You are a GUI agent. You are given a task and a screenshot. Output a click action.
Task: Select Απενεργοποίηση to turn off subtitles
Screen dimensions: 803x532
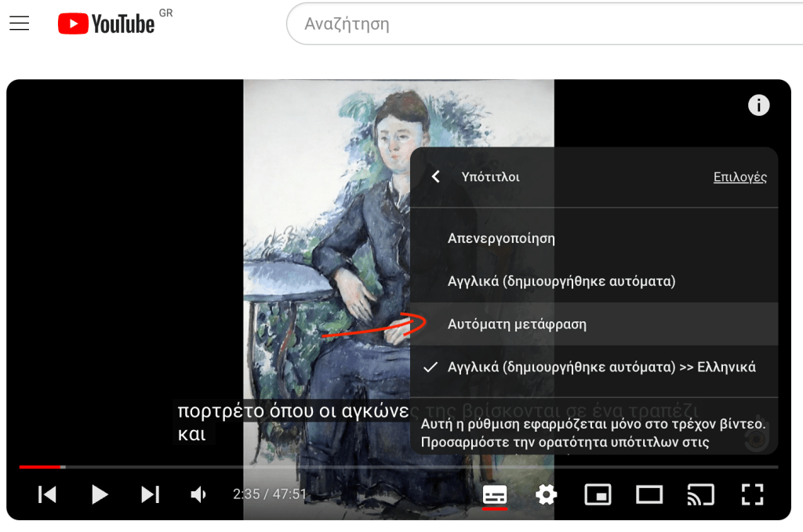501,238
